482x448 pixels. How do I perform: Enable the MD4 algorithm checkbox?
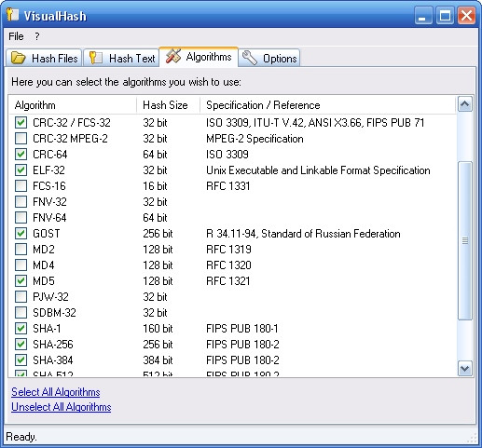coord(21,265)
